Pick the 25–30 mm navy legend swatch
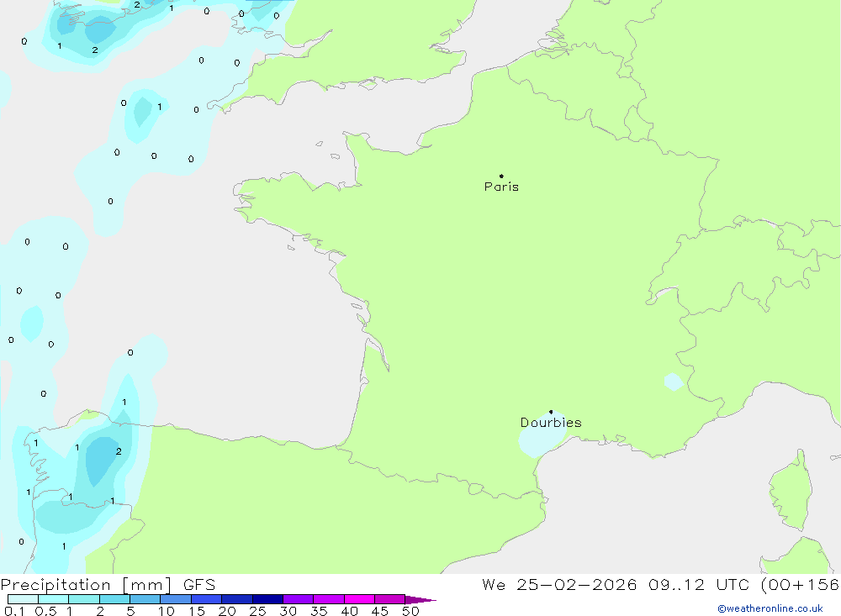This screenshot has width=841, height=616. [x=267, y=599]
